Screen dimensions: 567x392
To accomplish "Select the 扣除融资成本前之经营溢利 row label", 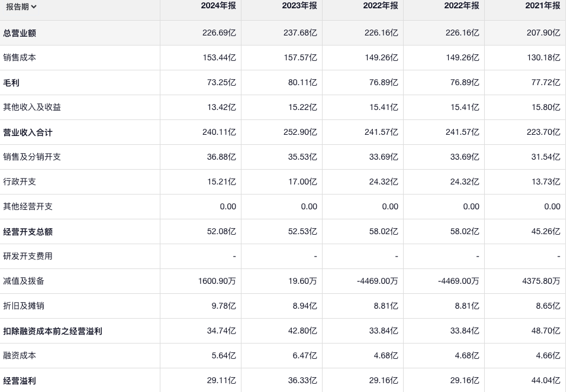I will coord(53,331).
